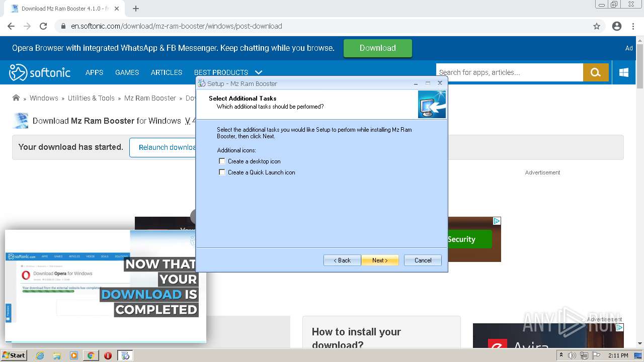644x362 pixels.
Task: Open the media player taskbar icon
Action: point(74,355)
